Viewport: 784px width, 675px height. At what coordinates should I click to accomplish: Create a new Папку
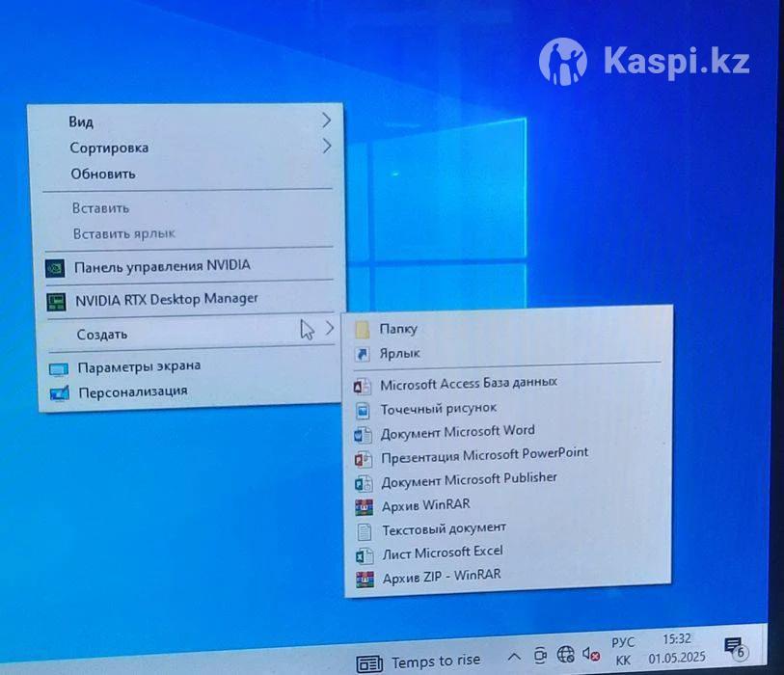[x=507, y=329]
